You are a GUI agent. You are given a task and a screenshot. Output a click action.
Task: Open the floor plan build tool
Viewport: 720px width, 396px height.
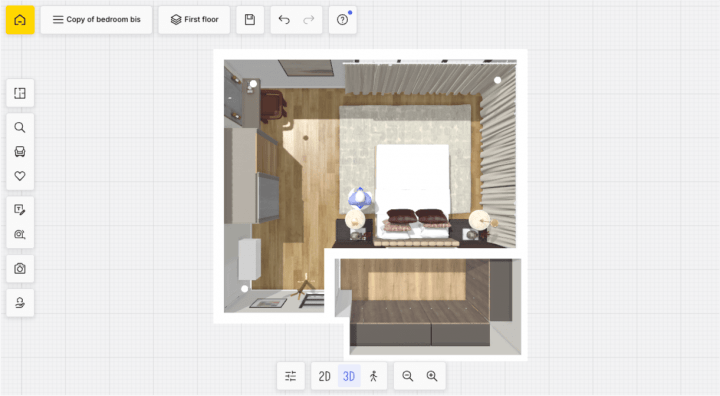(20, 93)
